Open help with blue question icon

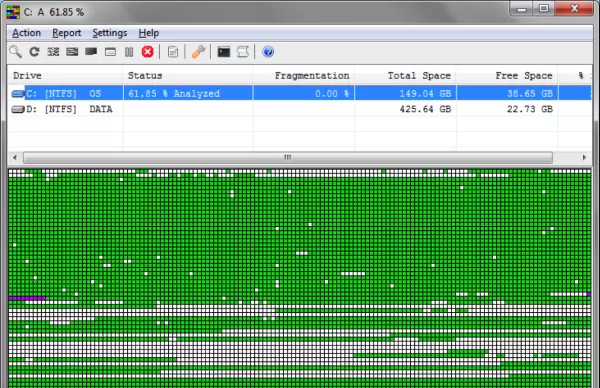click(x=268, y=52)
